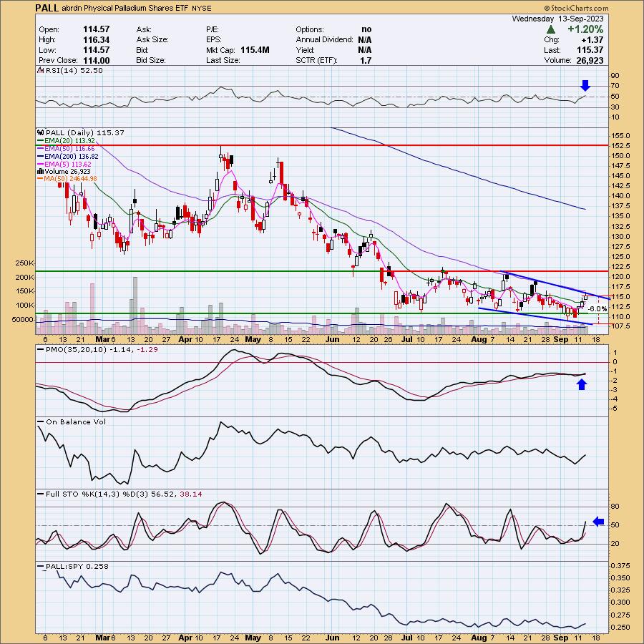
Task: Click the 250K volume axis label
Action: click(x=25, y=263)
